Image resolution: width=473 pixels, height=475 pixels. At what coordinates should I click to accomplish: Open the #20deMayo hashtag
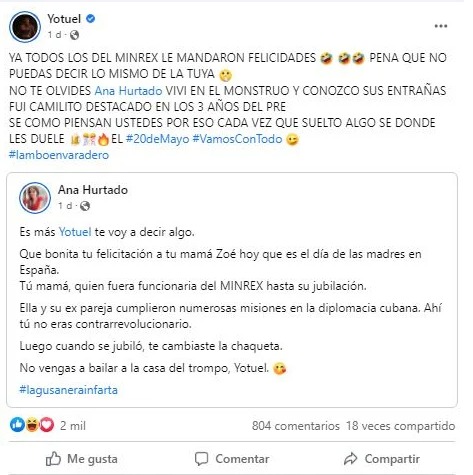(x=157, y=139)
